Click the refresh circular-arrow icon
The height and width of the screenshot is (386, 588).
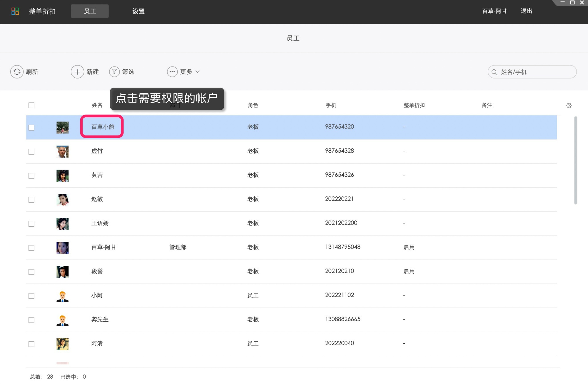tap(17, 72)
